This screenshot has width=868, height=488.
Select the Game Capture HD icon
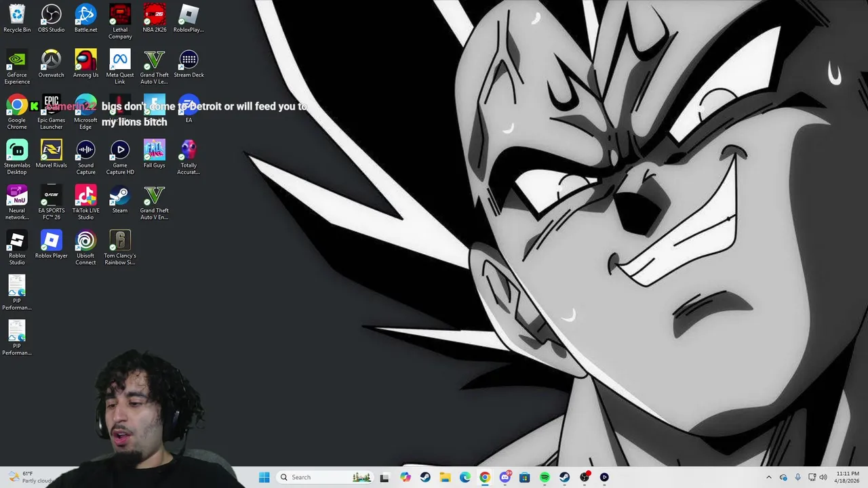(x=120, y=157)
